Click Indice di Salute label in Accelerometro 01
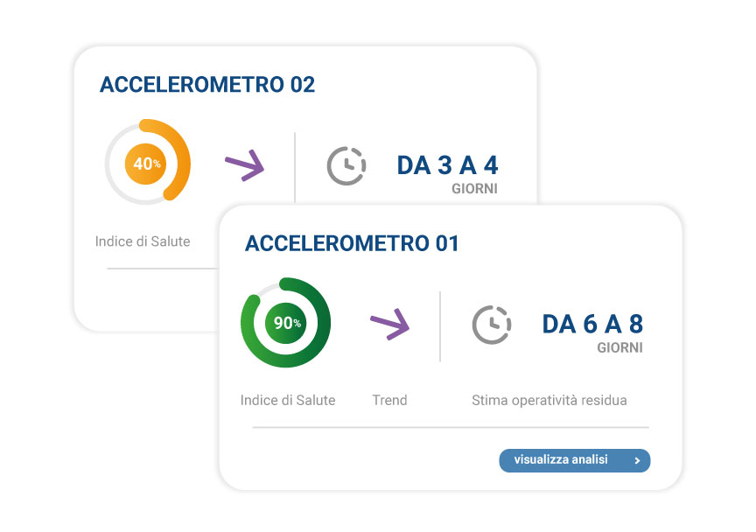The width and height of the screenshot is (756, 532). pyautogui.click(x=288, y=400)
